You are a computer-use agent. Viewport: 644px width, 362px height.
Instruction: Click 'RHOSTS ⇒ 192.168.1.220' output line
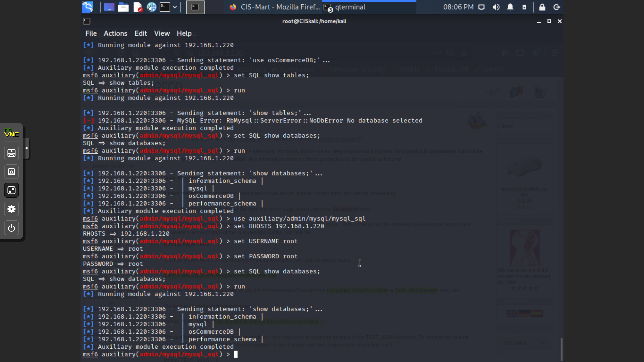click(126, 234)
